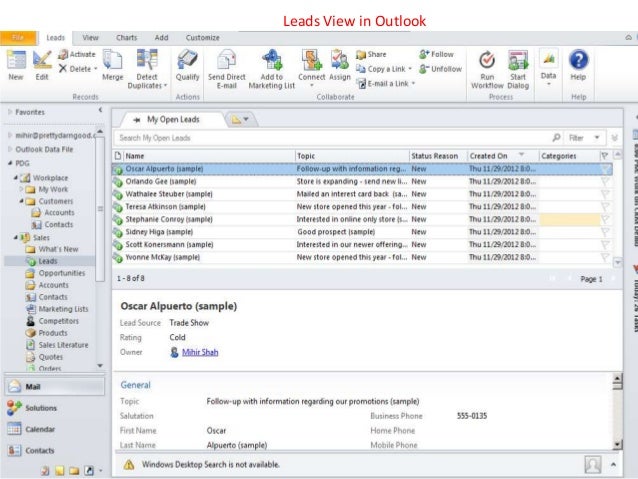Switch to the View tab
The height and width of the screenshot is (479, 638).
pyautogui.click(x=90, y=37)
